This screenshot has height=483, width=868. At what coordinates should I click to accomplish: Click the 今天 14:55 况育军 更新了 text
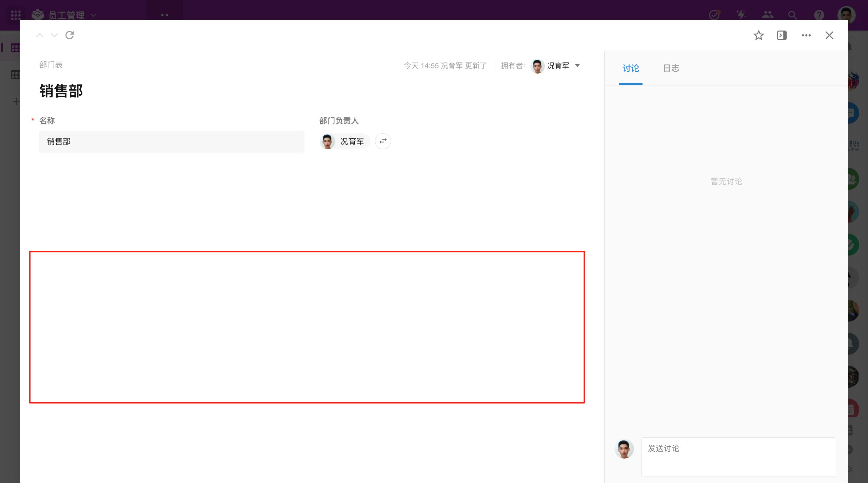coord(445,65)
